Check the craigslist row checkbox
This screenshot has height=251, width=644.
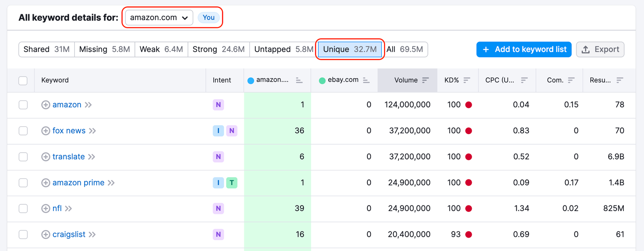tap(23, 234)
